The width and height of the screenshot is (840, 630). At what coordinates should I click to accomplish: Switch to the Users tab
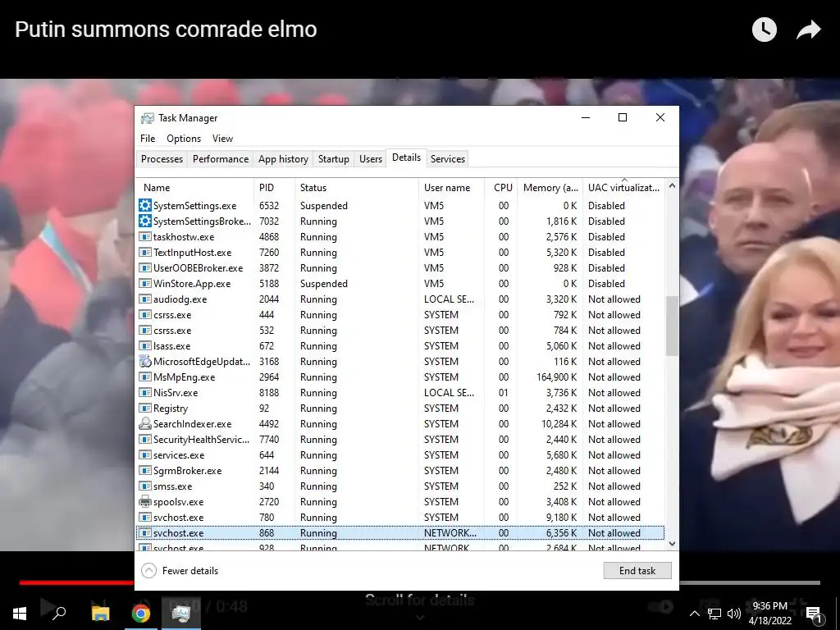371,159
